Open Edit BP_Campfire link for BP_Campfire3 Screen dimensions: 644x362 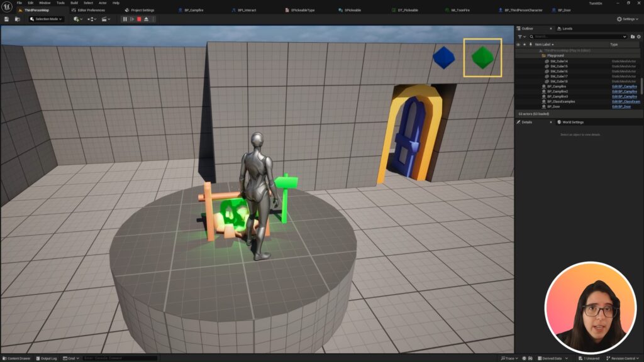[625, 96]
